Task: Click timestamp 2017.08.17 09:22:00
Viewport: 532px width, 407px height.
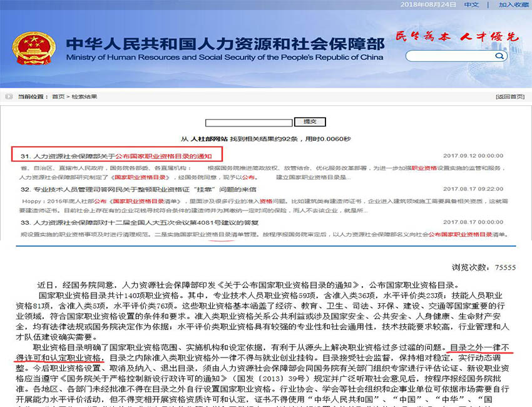Action: (473, 189)
